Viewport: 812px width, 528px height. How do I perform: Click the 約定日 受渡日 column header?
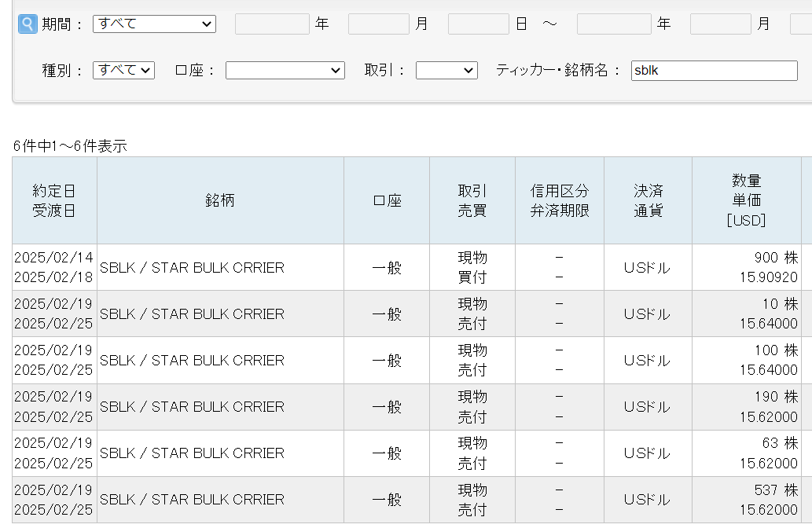pyautogui.click(x=54, y=200)
